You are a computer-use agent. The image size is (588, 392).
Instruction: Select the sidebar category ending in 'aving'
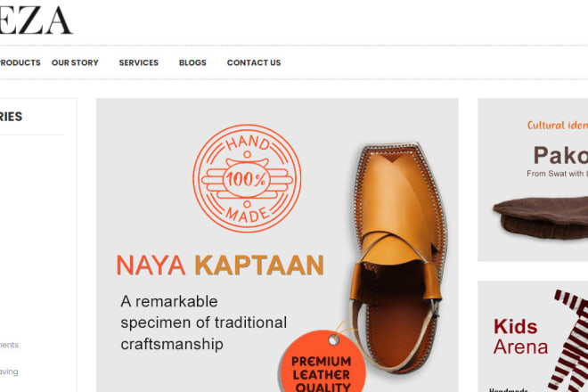pos(9,372)
